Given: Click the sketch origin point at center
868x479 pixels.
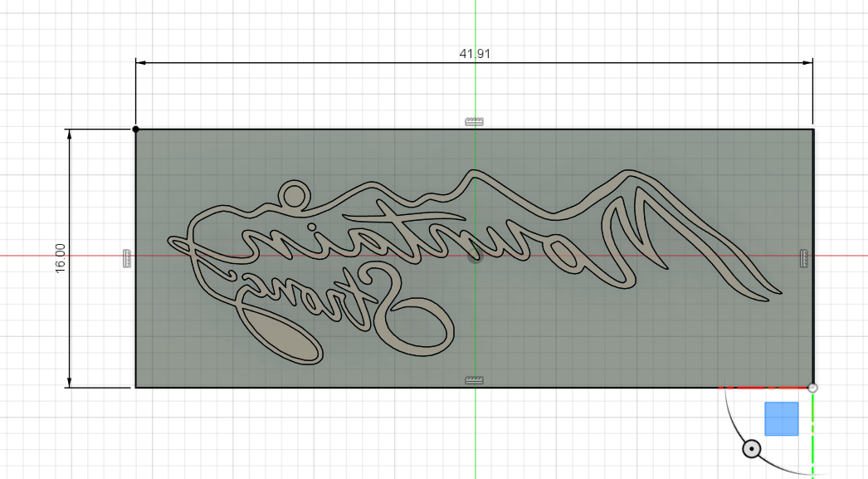Looking at the screenshot, I should (x=475, y=257).
